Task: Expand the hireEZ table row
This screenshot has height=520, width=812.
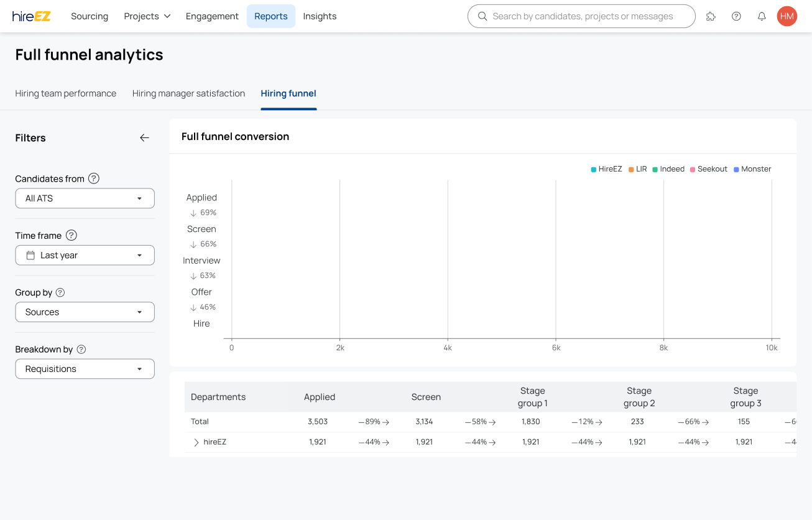Action: 196,442
